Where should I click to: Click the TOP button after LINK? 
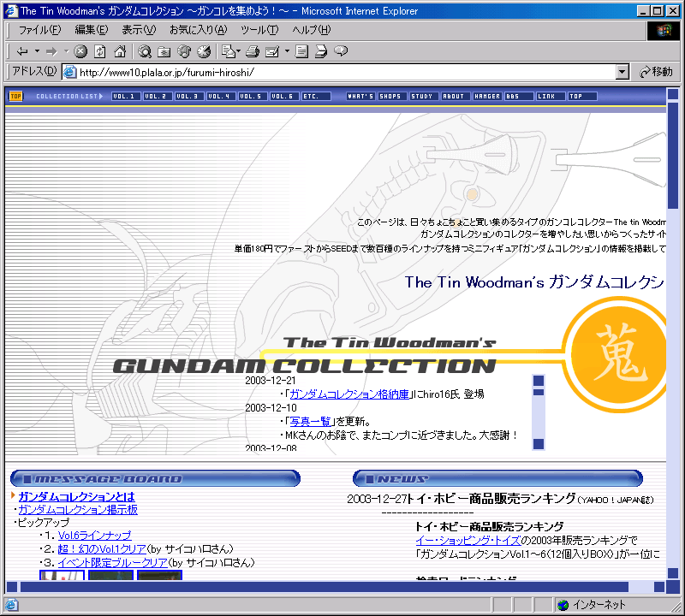[x=582, y=96]
